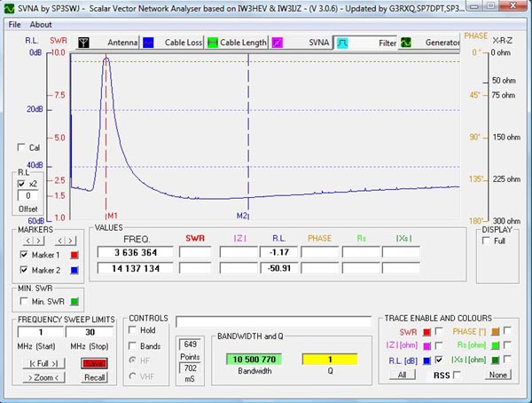Click the green Cable Length icon
This screenshot has width=532, height=403.
click(x=213, y=42)
